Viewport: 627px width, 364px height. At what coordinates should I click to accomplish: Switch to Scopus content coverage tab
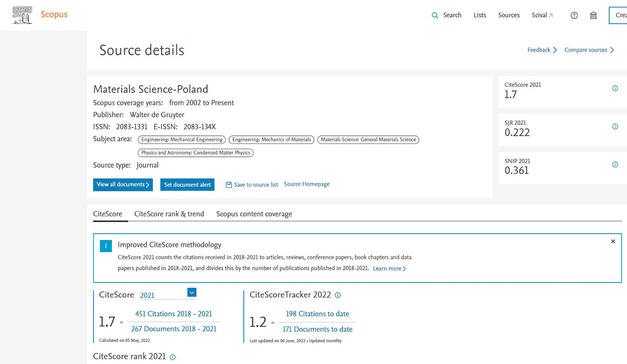coord(254,214)
